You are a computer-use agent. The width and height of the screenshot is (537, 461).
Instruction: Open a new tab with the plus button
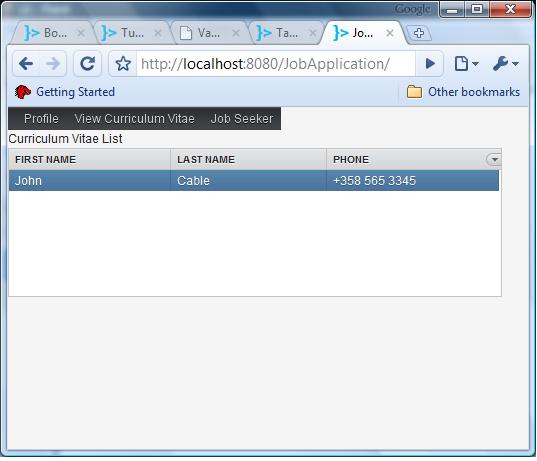coord(419,33)
